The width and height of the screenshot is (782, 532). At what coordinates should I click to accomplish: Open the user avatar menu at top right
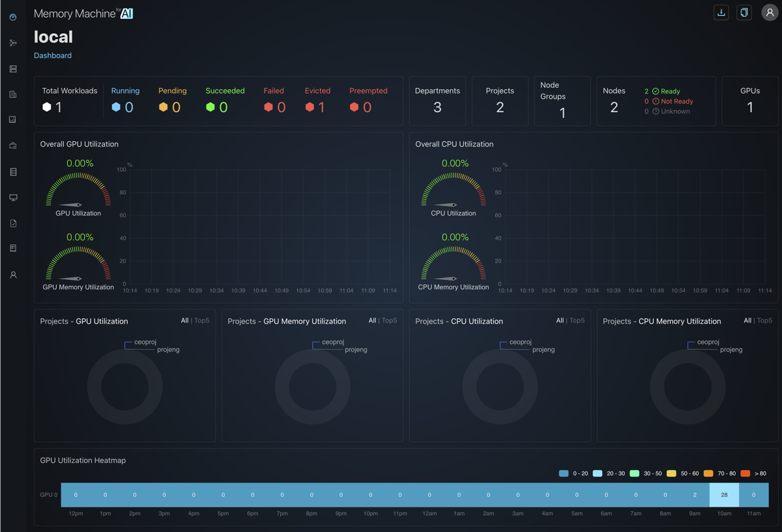[x=770, y=12]
